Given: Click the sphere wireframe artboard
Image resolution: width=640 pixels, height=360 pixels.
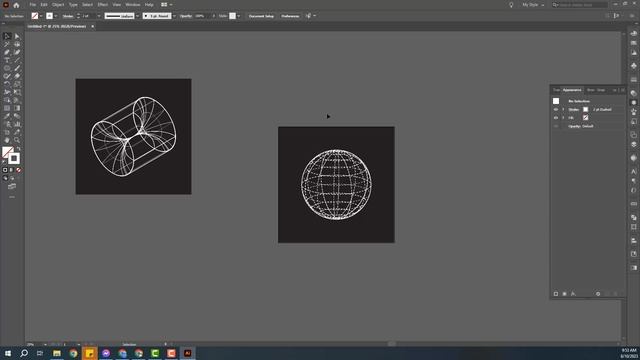Looking at the screenshot, I should click(336, 185).
